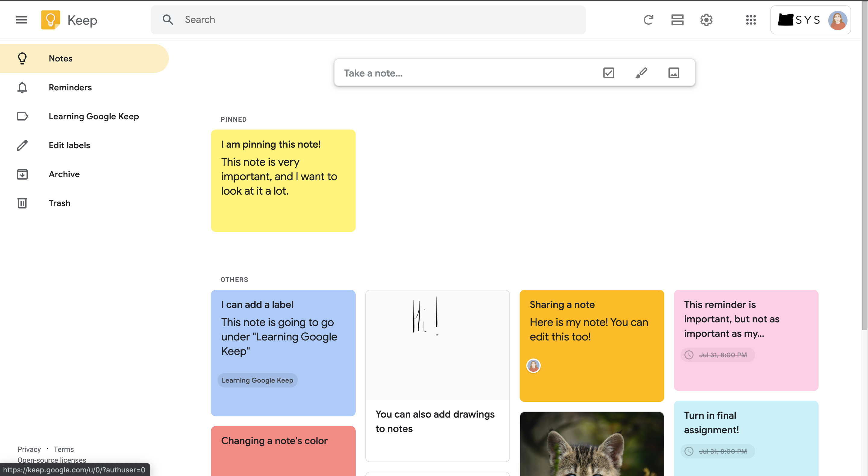Click the collaborator avatar on Sharing note
868x476 pixels.
tap(533, 365)
